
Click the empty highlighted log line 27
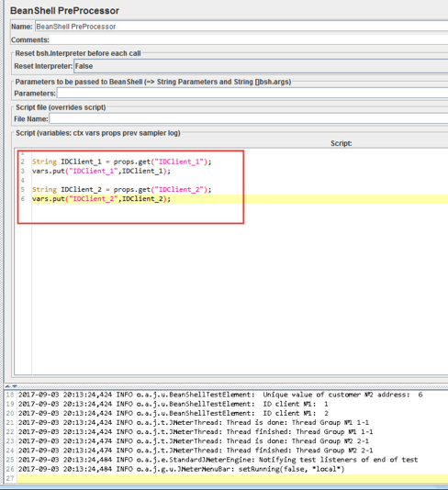(x=232, y=478)
